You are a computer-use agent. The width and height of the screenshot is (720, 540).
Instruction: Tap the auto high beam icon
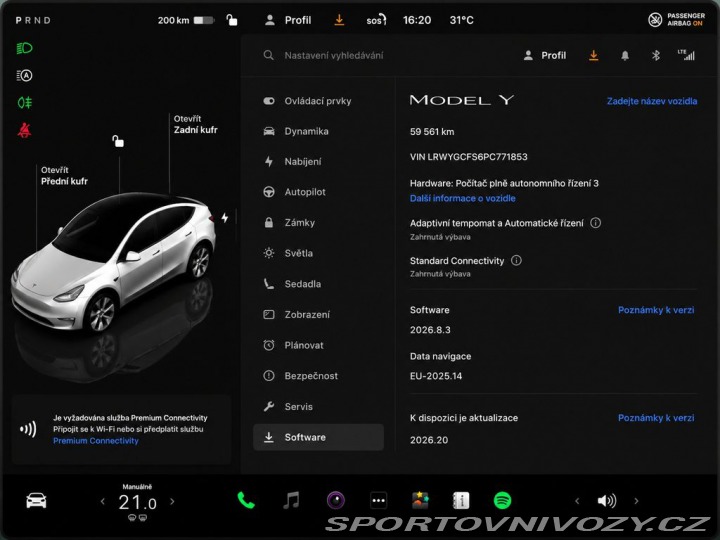tap(24, 75)
